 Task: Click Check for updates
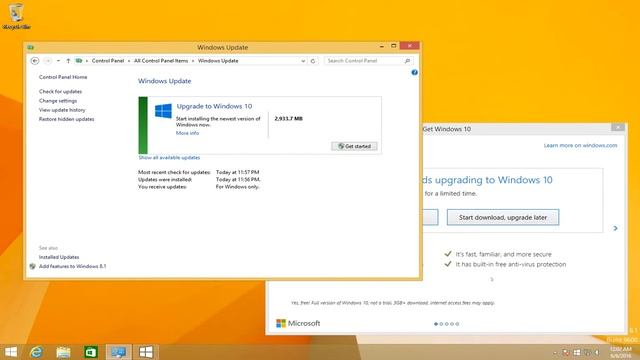pyautogui.click(x=60, y=91)
